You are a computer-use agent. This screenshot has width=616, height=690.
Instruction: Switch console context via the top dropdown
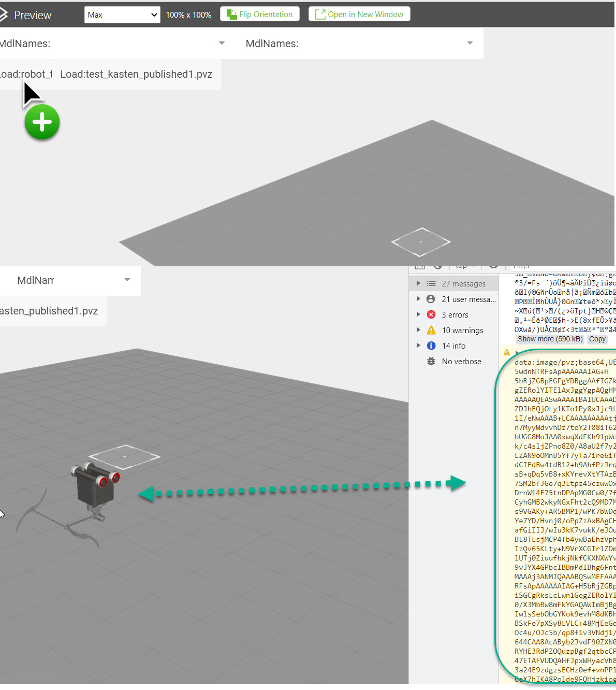pos(464,265)
